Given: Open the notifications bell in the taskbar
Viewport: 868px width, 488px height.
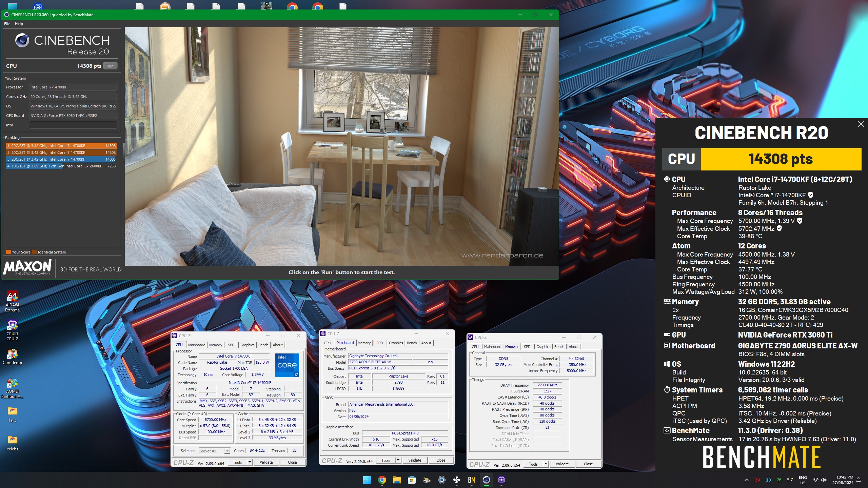Looking at the screenshot, I should (x=859, y=480).
